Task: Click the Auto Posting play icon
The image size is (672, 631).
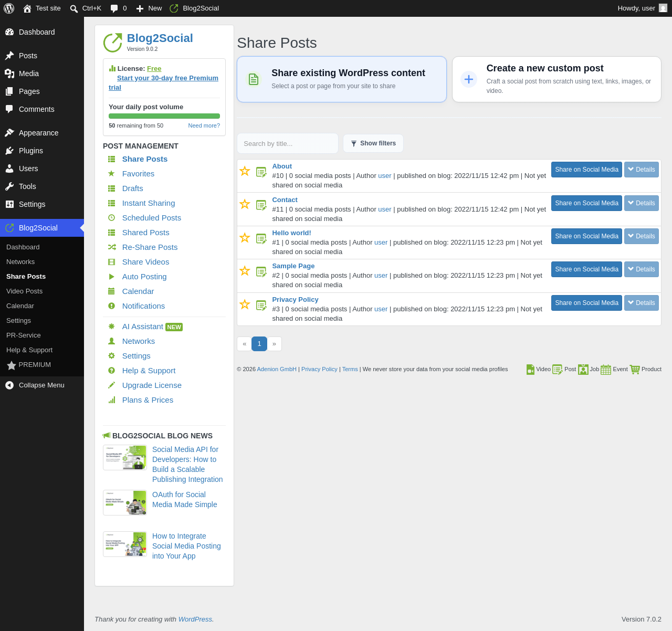Action: pos(111,277)
